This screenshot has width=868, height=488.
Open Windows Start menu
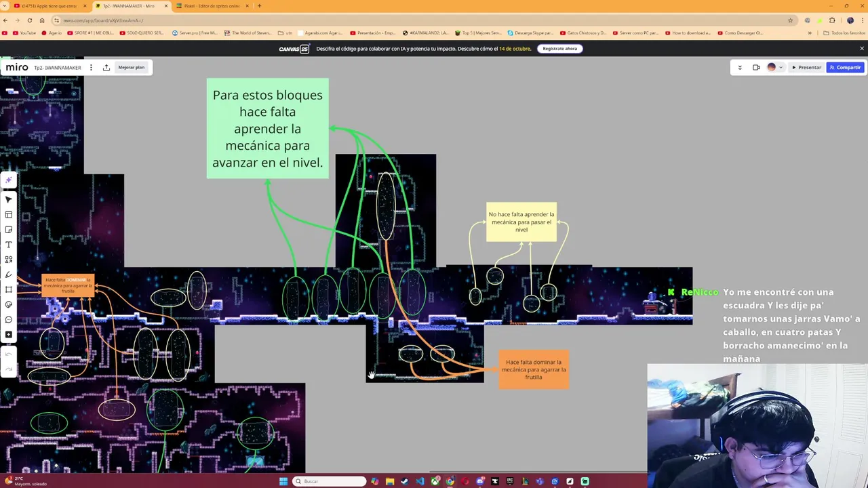(283, 481)
